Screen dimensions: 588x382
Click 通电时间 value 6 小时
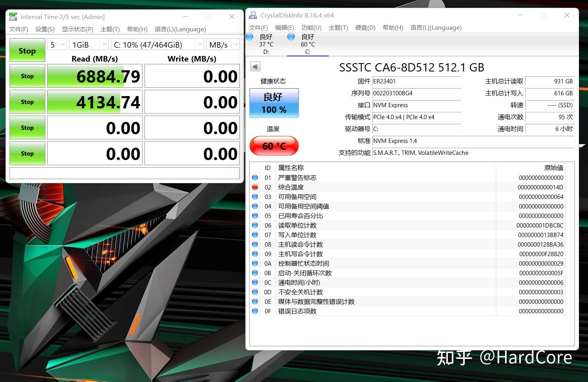[550, 129]
